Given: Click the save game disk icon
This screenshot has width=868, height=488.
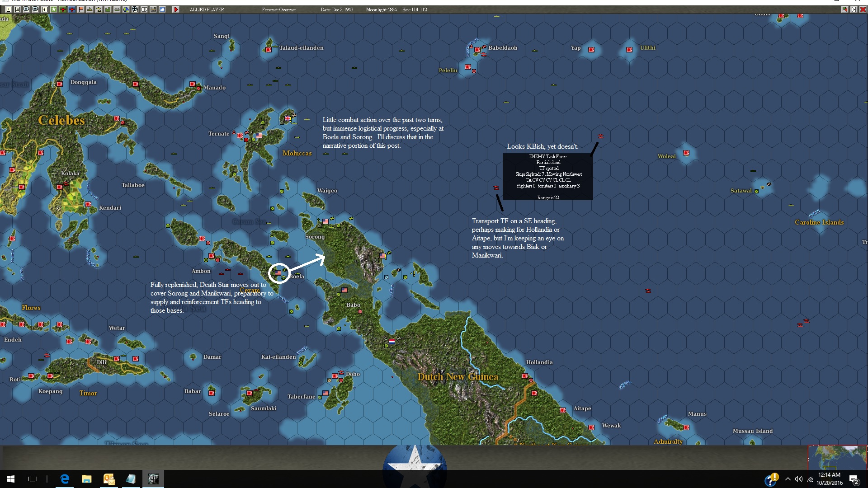Looking at the screenshot, I should point(8,9).
